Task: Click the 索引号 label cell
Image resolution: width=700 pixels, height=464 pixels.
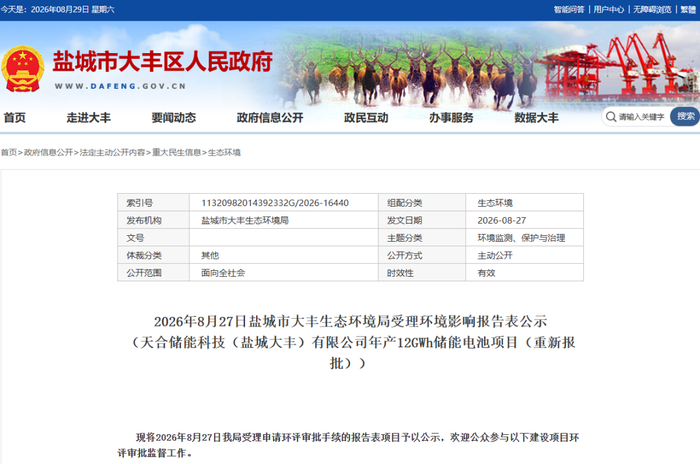Action: coord(154,203)
